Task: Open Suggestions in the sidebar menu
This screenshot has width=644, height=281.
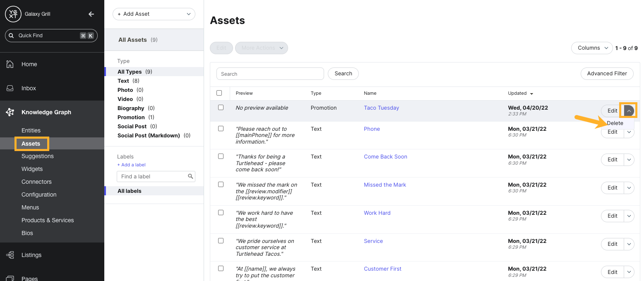Action: click(38, 156)
